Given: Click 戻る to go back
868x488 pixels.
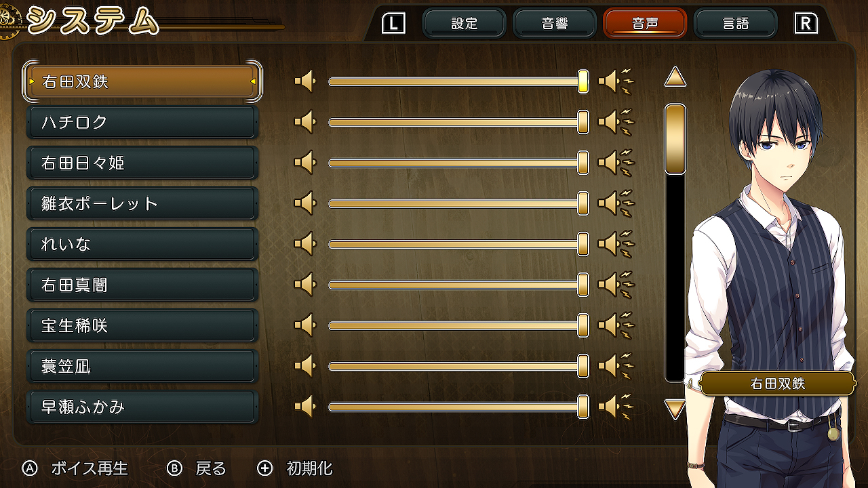Looking at the screenshot, I should pyautogui.click(x=197, y=468).
